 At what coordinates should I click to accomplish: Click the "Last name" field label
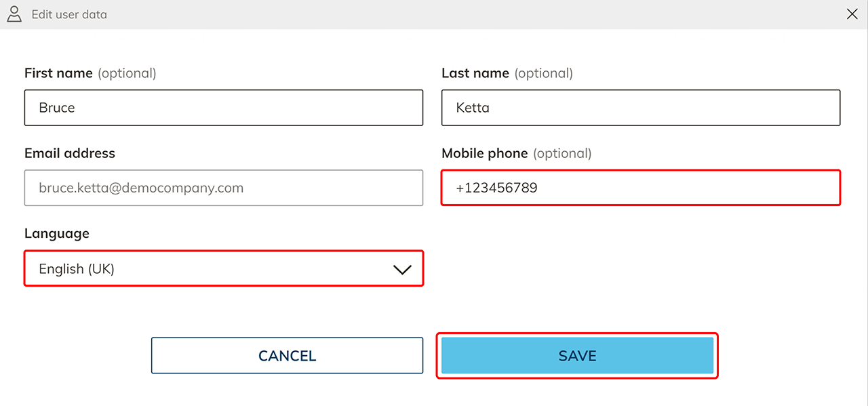pos(475,73)
